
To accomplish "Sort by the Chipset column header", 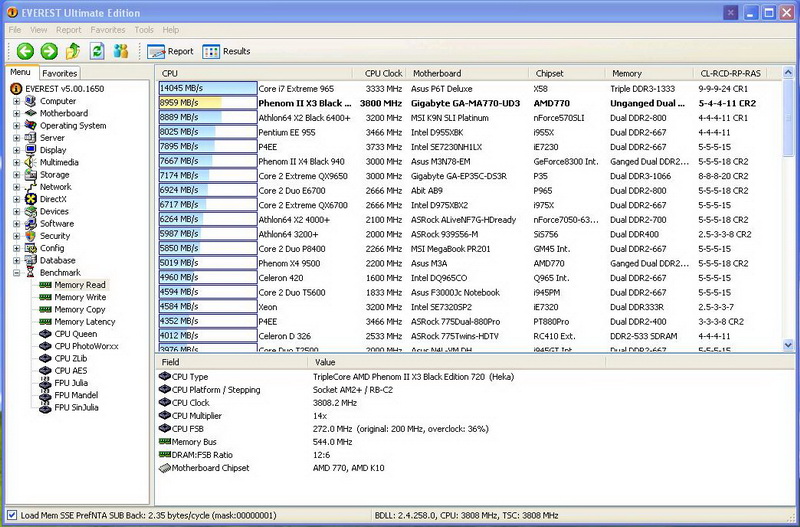I will [x=567, y=73].
